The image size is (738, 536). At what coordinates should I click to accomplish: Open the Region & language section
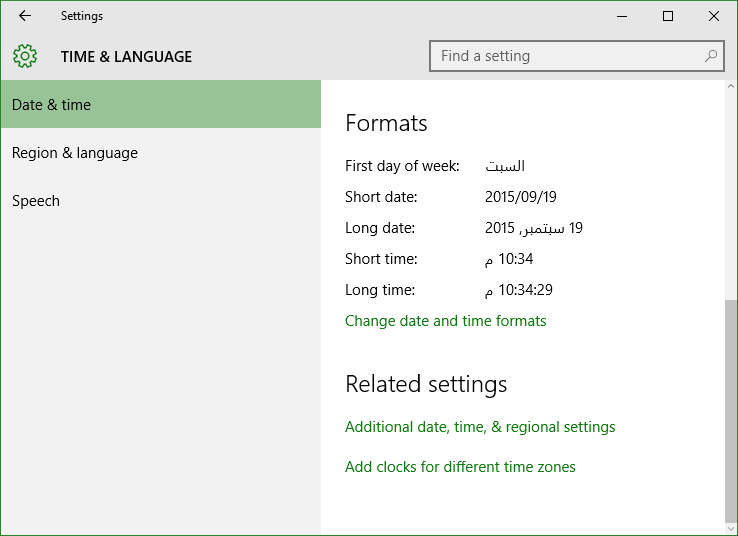(161, 152)
